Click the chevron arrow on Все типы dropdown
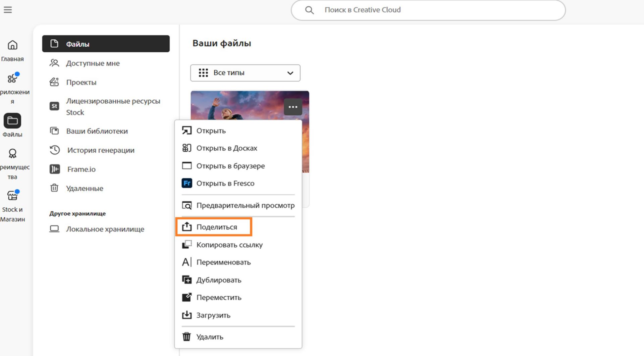 click(x=290, y=73)
